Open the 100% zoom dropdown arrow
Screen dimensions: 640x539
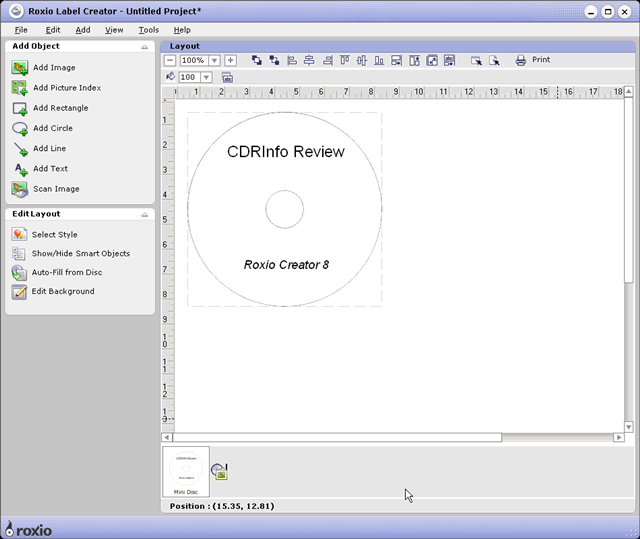(214, 60)
